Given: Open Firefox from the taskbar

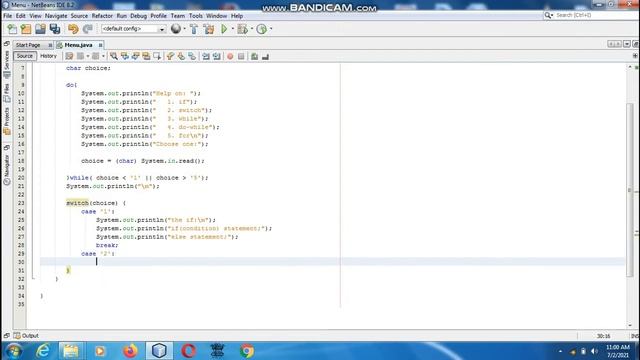Looking at the screenshot, I should click(130, 351).
